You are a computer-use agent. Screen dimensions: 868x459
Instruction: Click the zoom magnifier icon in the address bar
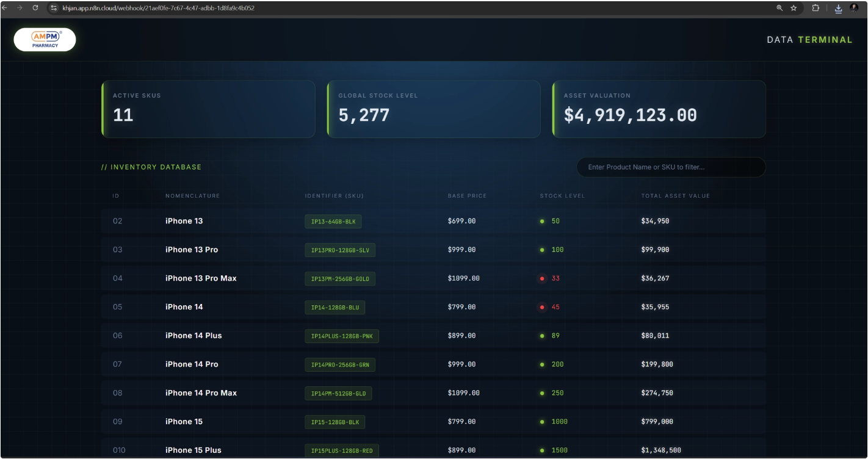click(x=779, y=8)
